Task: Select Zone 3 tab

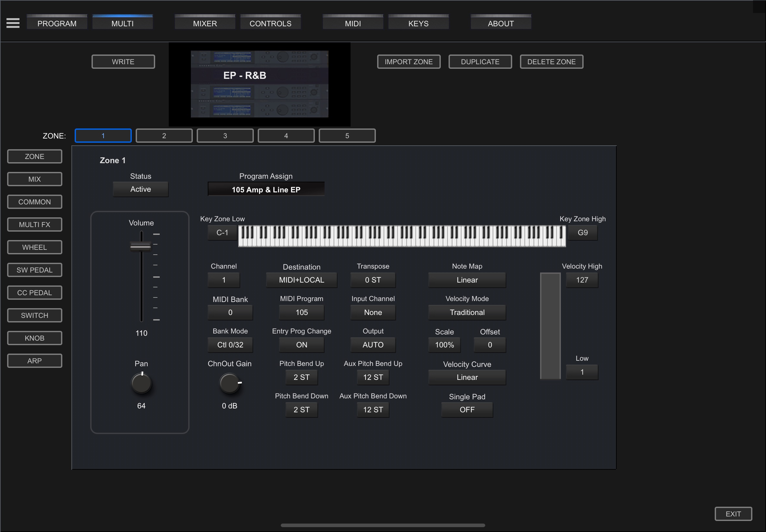Action: pyautogui.click(x=225, y=136)
